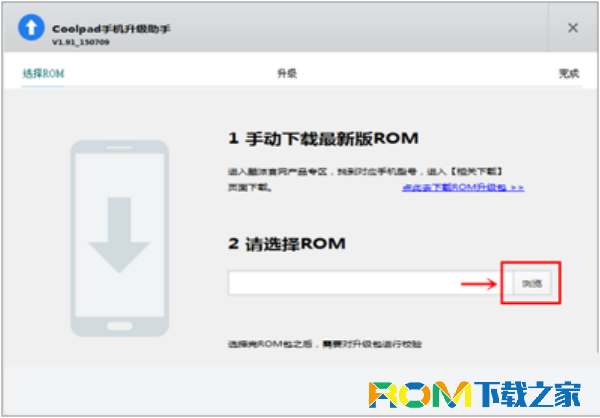
Task: Open the download ROM upgrade package link
Action: (463, 188)
